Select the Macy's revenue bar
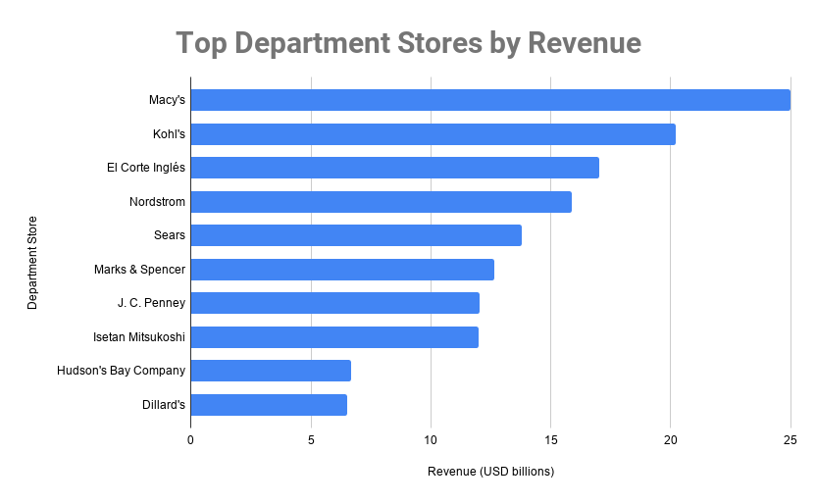Image resolution: width=816 pixels, height=504 pixels. (x=489, y=100)
